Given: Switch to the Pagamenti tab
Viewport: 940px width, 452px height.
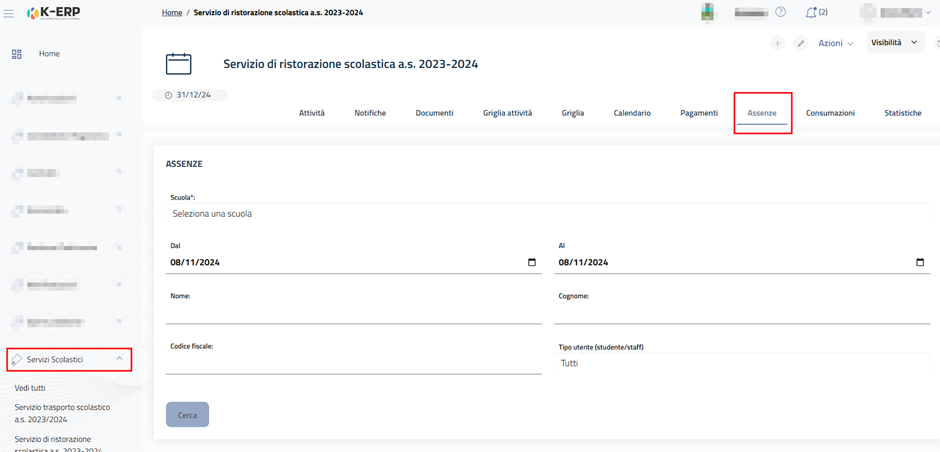Looking at the screenshot, I should tap(699, 113).
